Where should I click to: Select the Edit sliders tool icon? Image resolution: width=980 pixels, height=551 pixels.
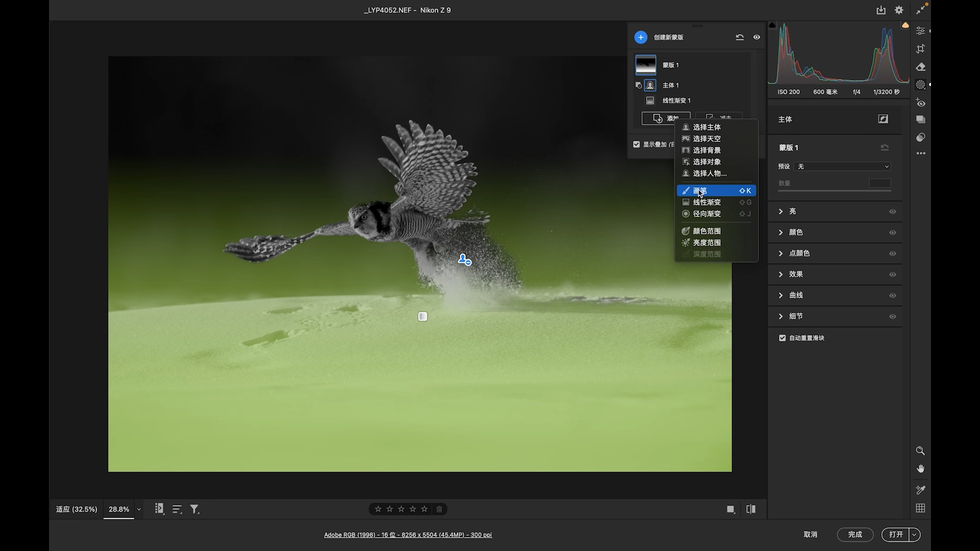920,31
